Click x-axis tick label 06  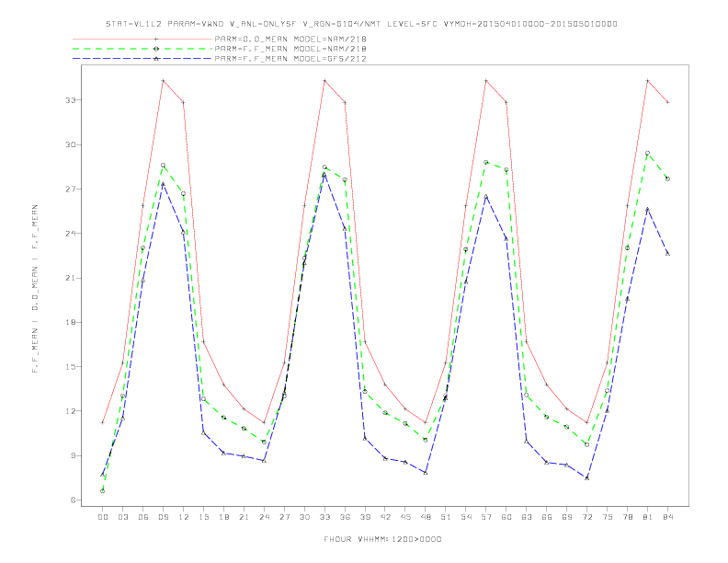[x=143, y=517]
